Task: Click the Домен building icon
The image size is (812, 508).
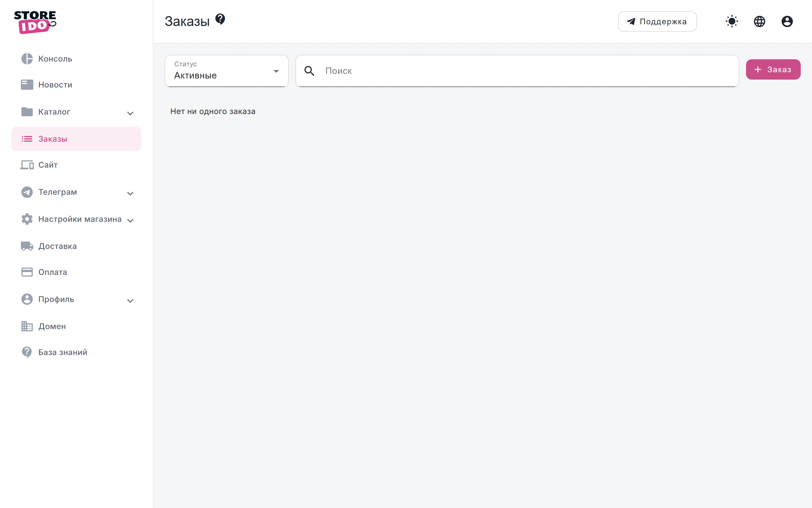Action: point(27,326)
